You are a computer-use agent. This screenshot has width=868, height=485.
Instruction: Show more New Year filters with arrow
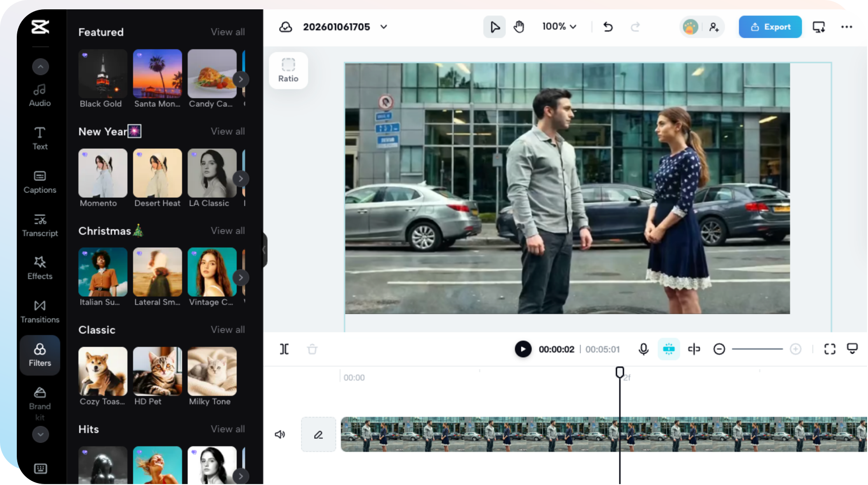(241, 179)
